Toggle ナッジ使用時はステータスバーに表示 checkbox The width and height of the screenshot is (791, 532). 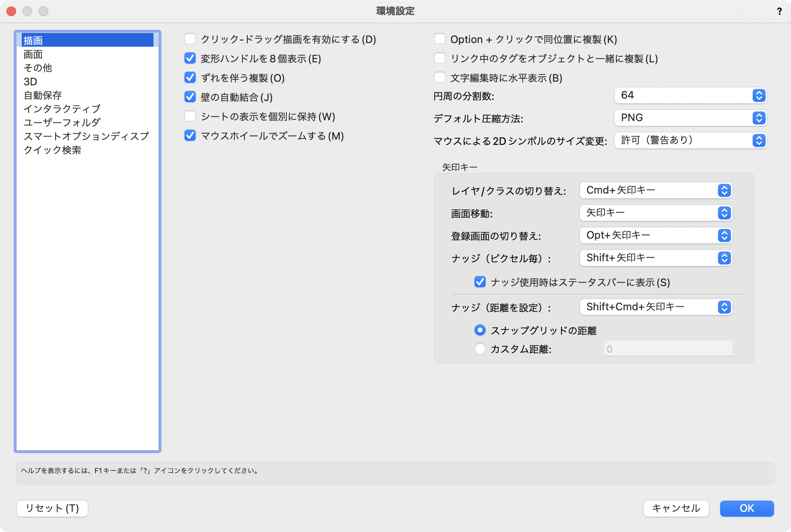480,282
